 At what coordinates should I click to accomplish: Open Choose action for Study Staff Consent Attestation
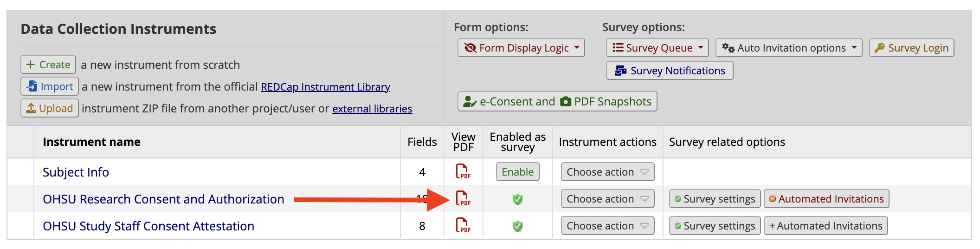click(x=608, y=226)
